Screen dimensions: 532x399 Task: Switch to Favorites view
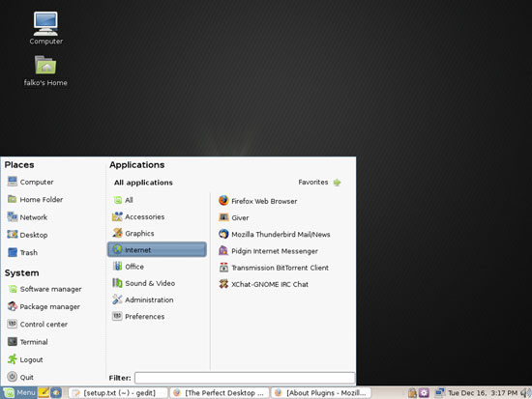[319, 183]
